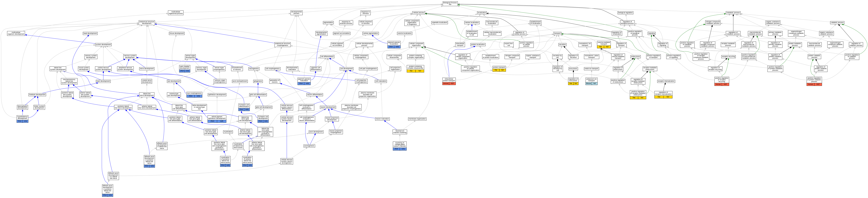
Task: Click the "cell maturation" node
Action: tap(381, 81)
